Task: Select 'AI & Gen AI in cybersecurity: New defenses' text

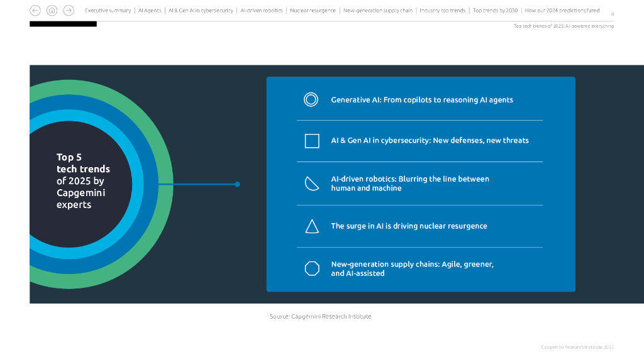Action: pos(430,140)
